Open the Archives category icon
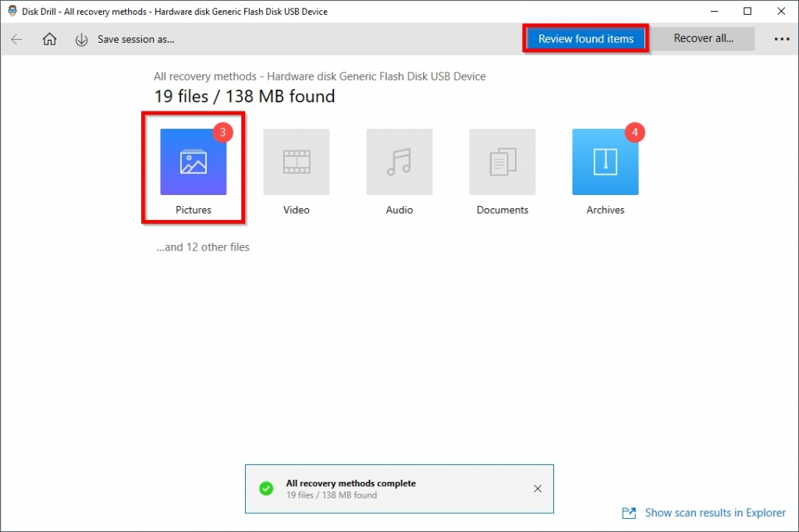 [x=605, y=162]
